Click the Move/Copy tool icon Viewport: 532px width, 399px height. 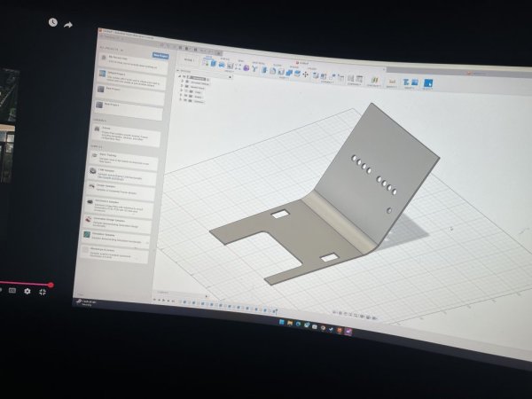click(x=306, y=74)
